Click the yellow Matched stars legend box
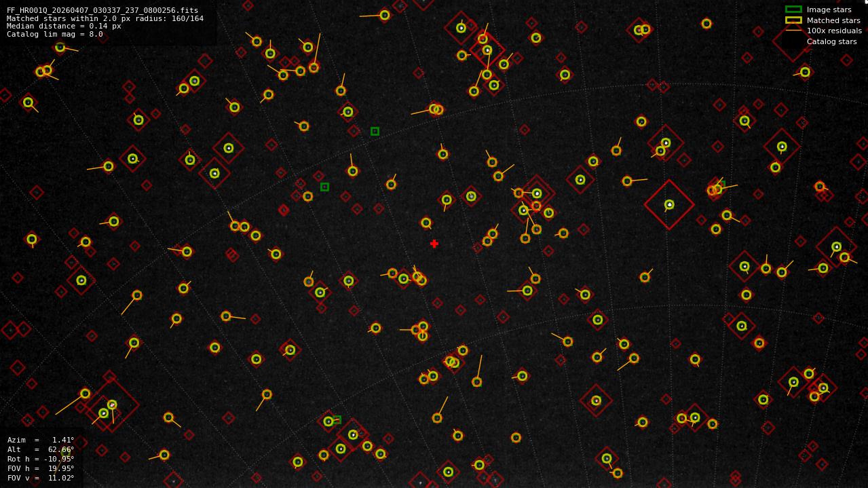 pyautogui.click(x=793, y=20)
